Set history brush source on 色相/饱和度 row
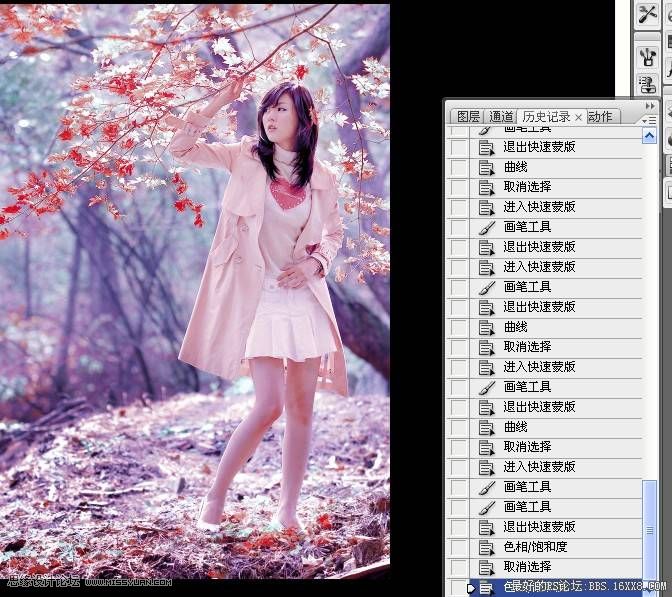The height and width of the screenshot is (597, 672). (x=458, y=547)
